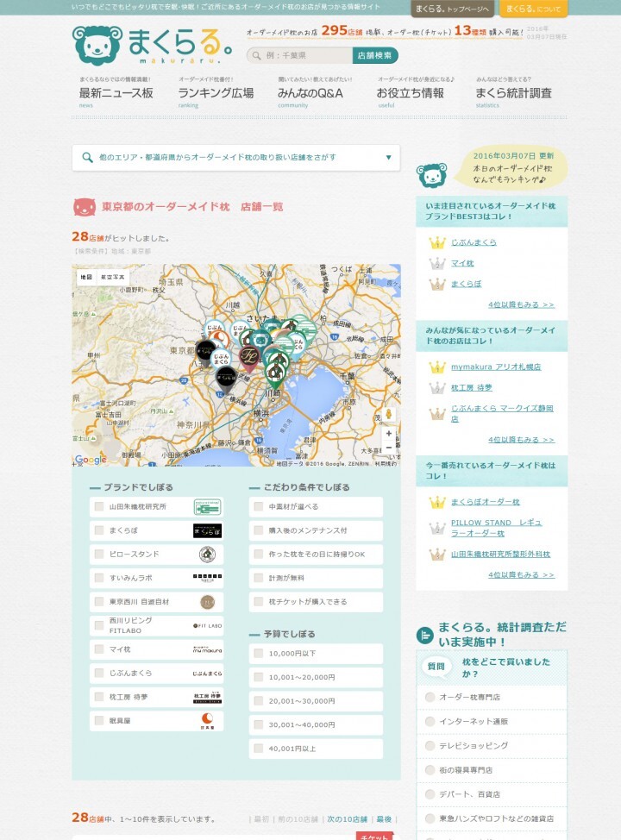Click the ピロースタンド round brand logo
This screenshot has width=621, height=840.
207,555
